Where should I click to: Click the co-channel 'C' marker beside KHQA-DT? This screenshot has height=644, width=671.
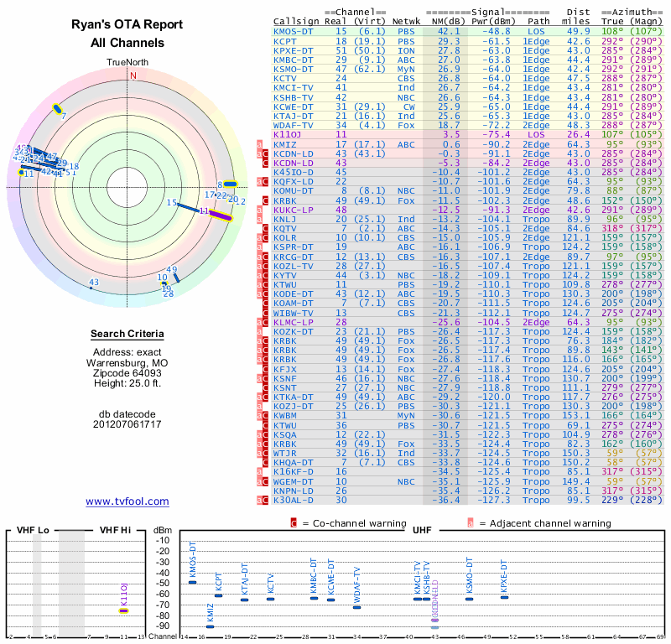[265, 462]
